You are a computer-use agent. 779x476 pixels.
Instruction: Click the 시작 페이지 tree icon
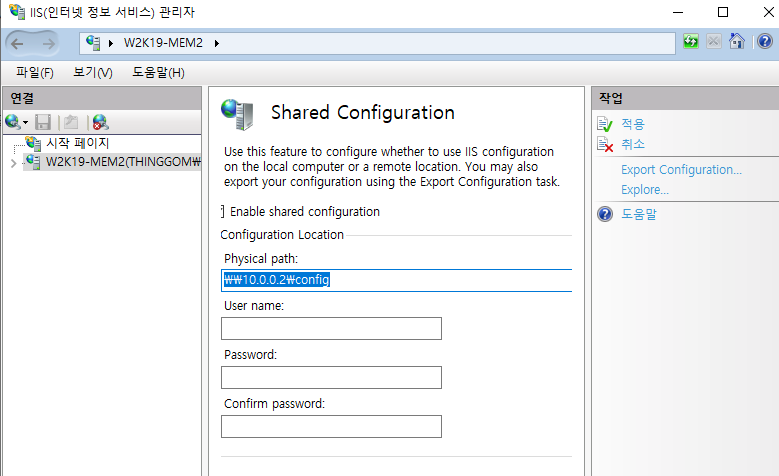(x=33, y=143)
